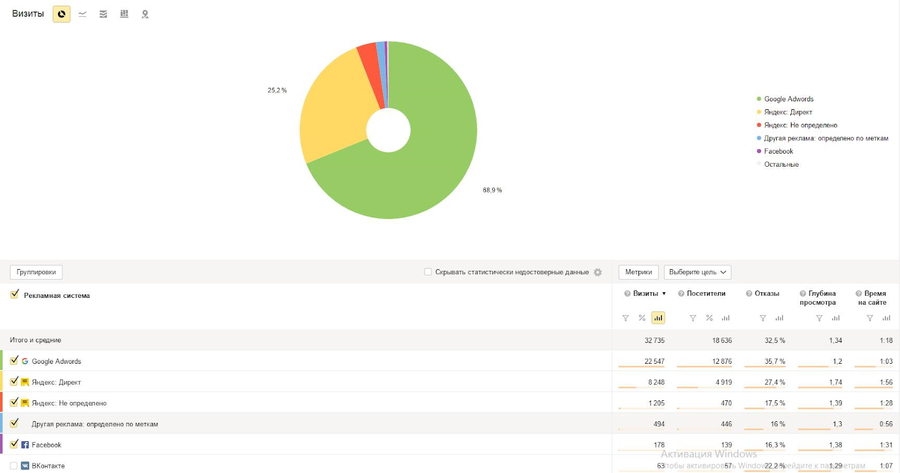The height and width of the screenshot is (473, 900).
Task: Click filter icon under Время на сайте
Action: [870, 318]
